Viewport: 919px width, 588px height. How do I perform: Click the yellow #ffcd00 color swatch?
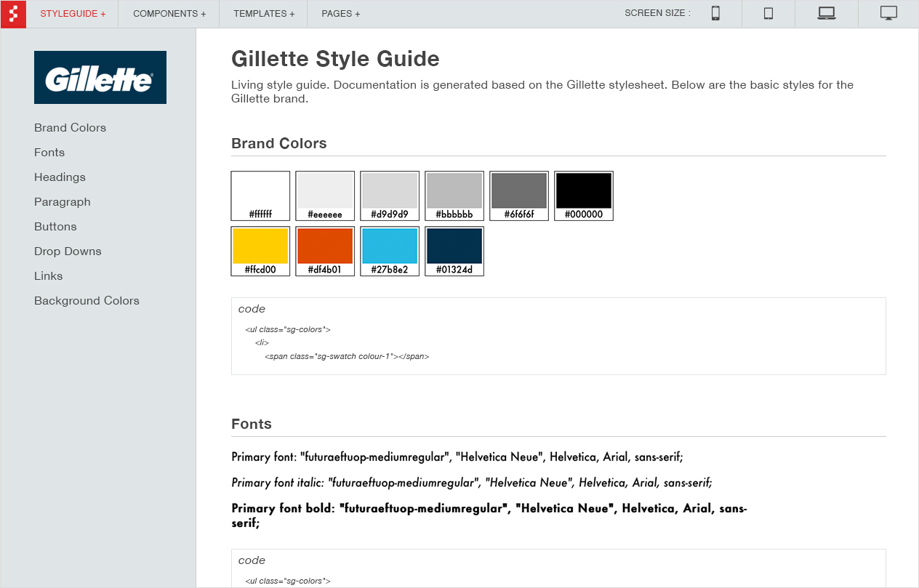click(260, 247)
